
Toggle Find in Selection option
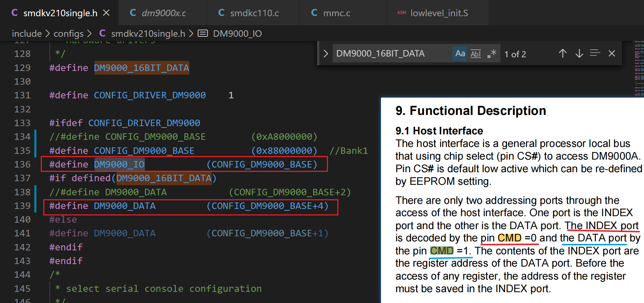click(595, 53)
